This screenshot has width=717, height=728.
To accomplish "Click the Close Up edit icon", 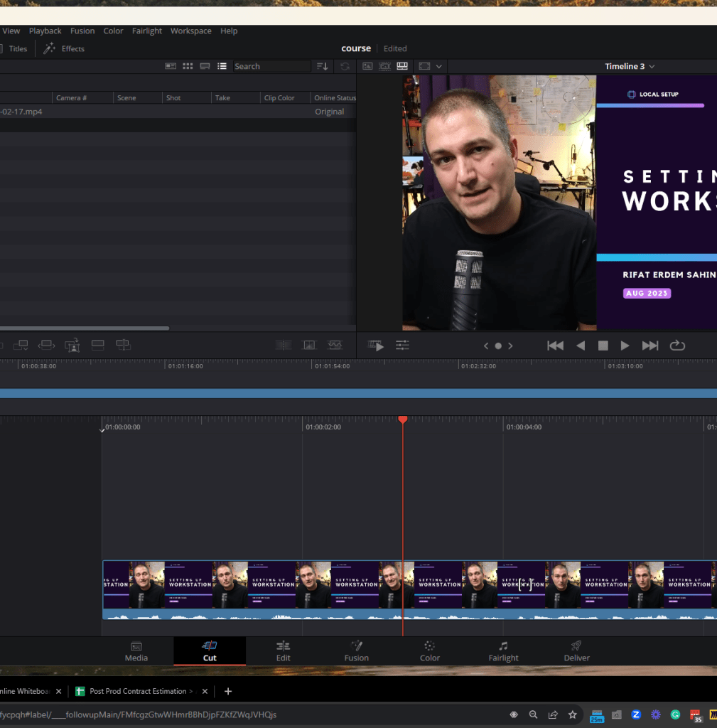I will click(72, 346).
